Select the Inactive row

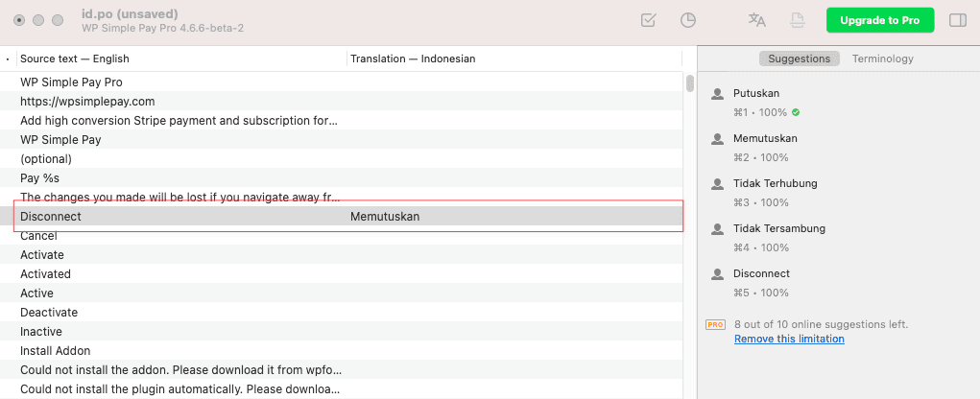click(342, 331)
